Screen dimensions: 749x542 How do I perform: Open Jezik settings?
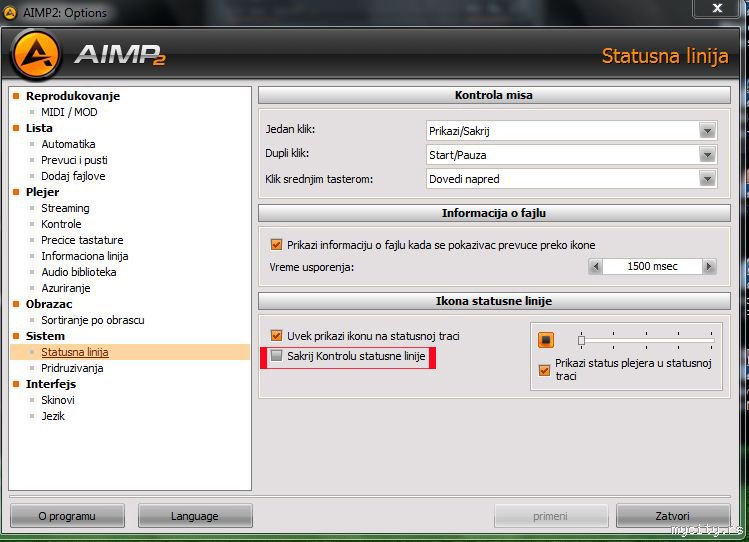tap(53, 416)
